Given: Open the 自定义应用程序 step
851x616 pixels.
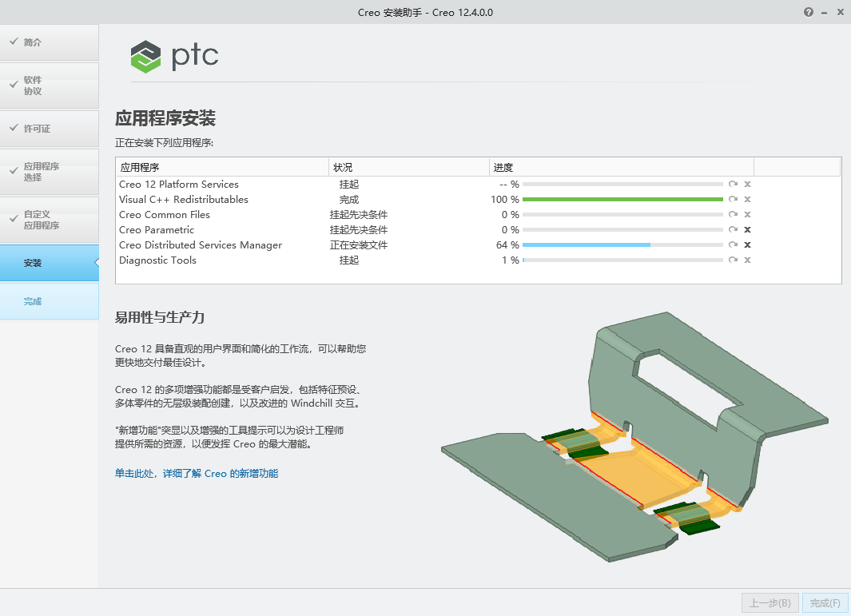Looking at the screenshot, I should [x=49, y=220].
